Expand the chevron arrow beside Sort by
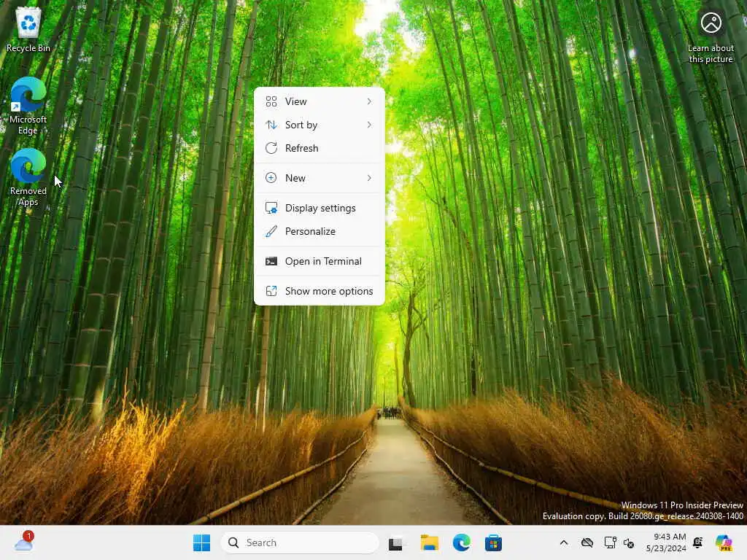The height and width of the screenshot is (560, 747). [369, 125]
